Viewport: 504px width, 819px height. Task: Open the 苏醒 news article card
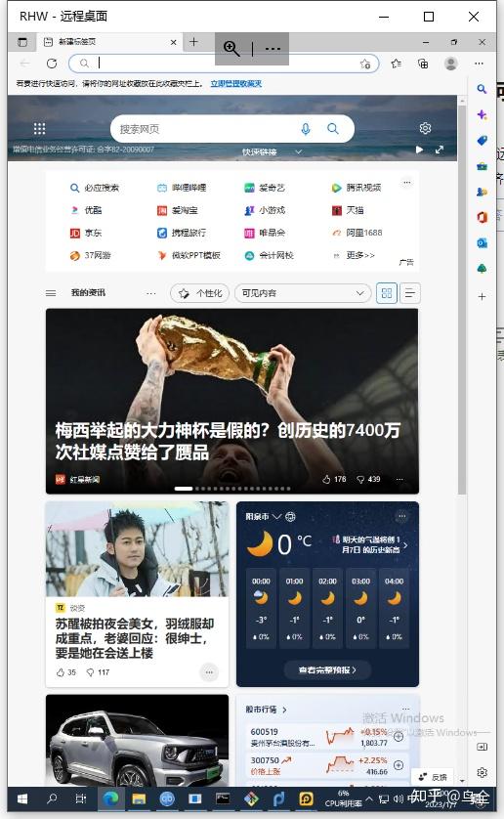click(x=137, y=594)
